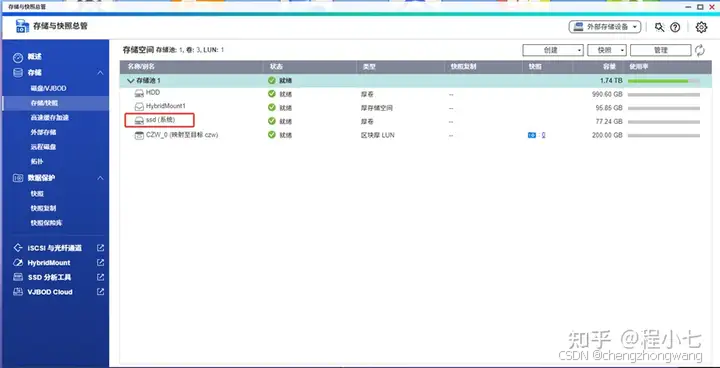Open the 概述 overview icon in sidebar
This screenshot has width=720, height=368.
[x=18, y=57]
